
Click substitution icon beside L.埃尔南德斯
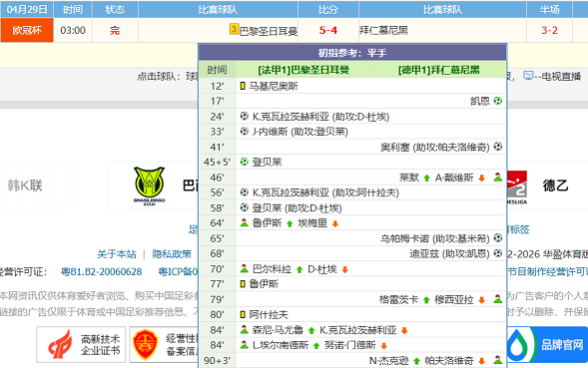tap(245, 345)
